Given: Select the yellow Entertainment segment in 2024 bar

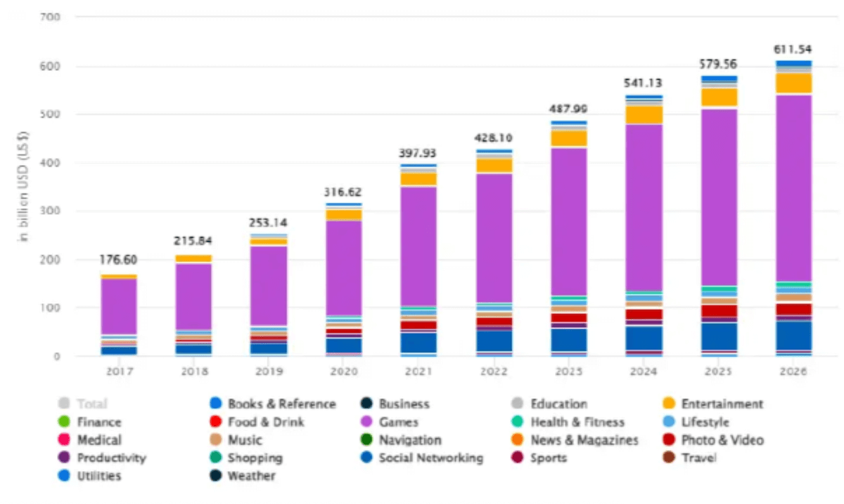Looking at the screenshot, I should click(644, 115).
